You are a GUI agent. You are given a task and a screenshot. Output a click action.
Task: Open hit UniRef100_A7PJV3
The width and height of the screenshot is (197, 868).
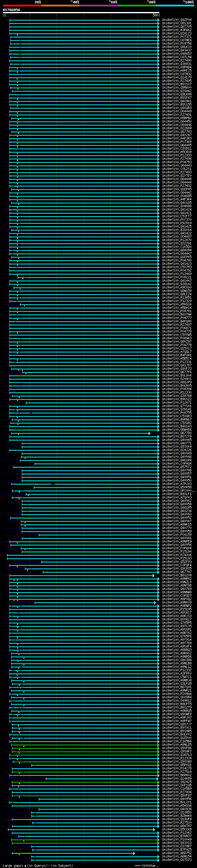[177, 484]
